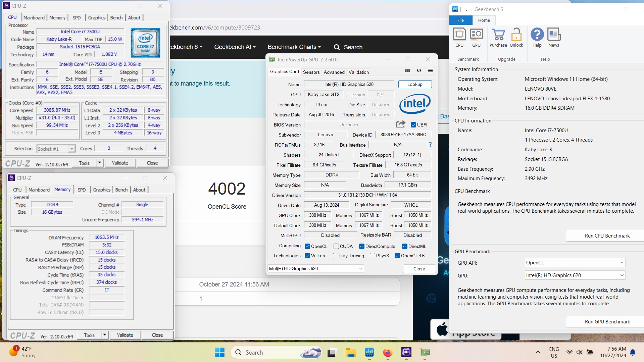The image size is (644, 362).
Task: Click the Intel Core i7 badge in CPU-Z
Action: [145, 43]
